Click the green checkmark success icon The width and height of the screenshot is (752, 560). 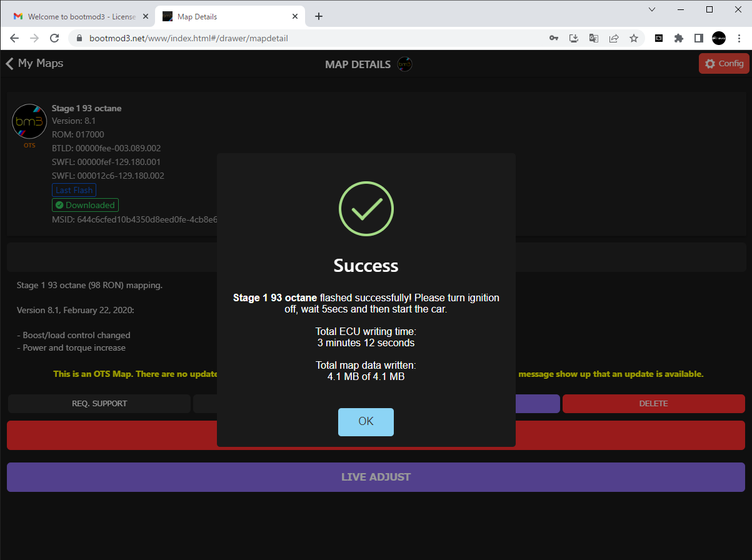[x=366, y=209]
